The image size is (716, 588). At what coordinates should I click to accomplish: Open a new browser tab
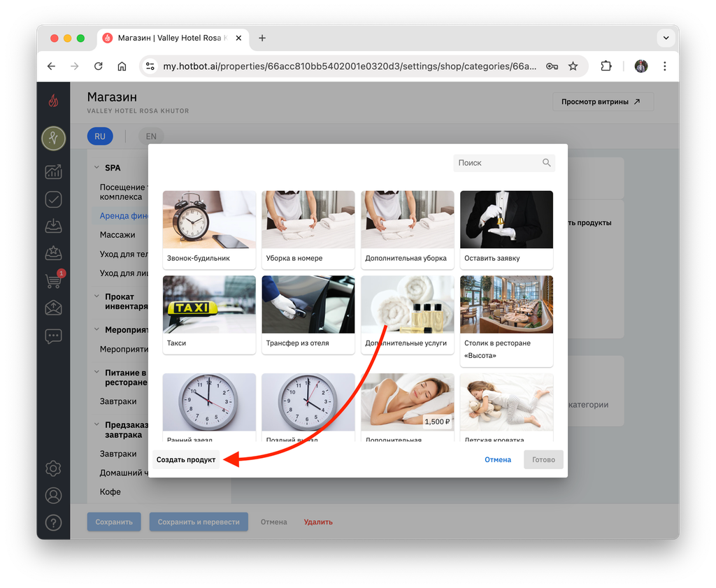262,38
